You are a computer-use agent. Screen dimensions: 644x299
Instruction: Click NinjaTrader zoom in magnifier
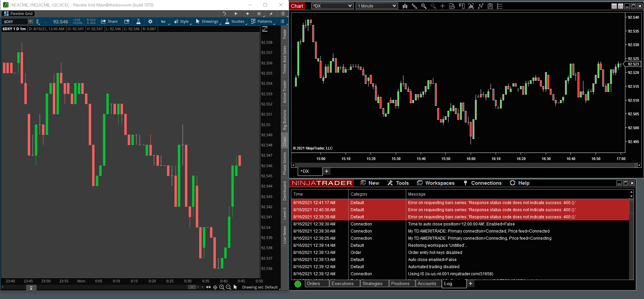[423, 6]
